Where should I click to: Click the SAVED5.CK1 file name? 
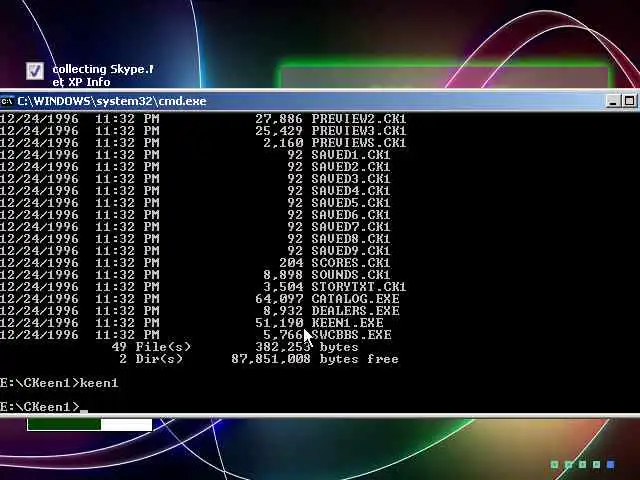point(351,202)
